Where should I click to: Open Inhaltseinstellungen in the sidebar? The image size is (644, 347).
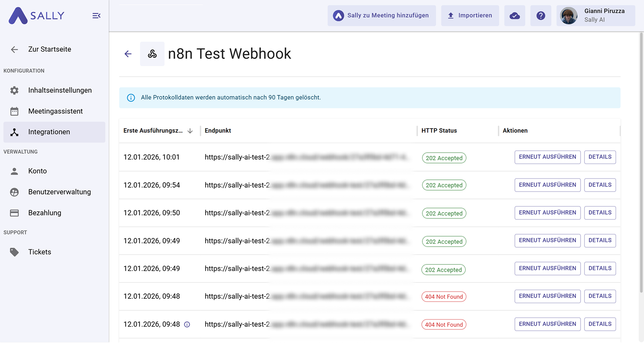coord(60,90)
